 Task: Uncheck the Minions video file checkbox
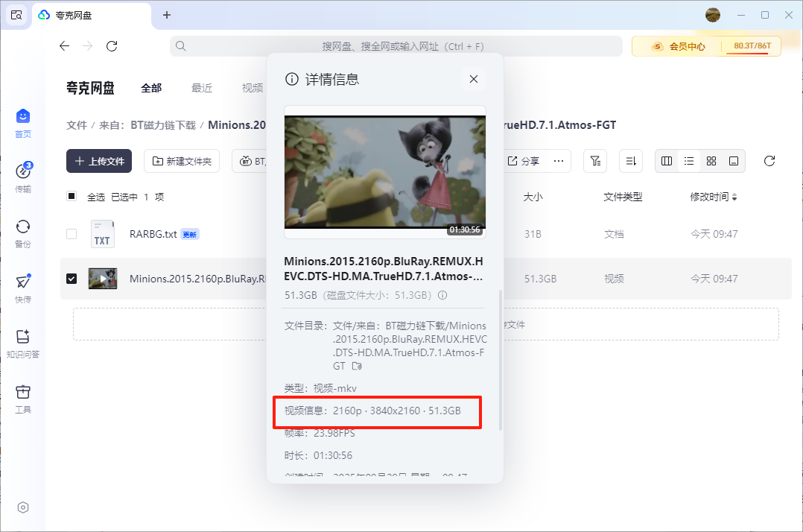[x=72, y=279]
